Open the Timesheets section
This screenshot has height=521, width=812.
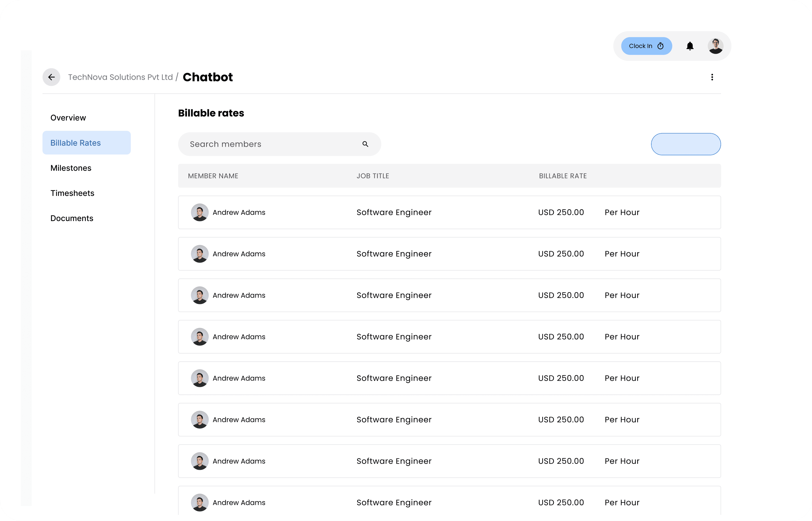click(x=72, y=193)
